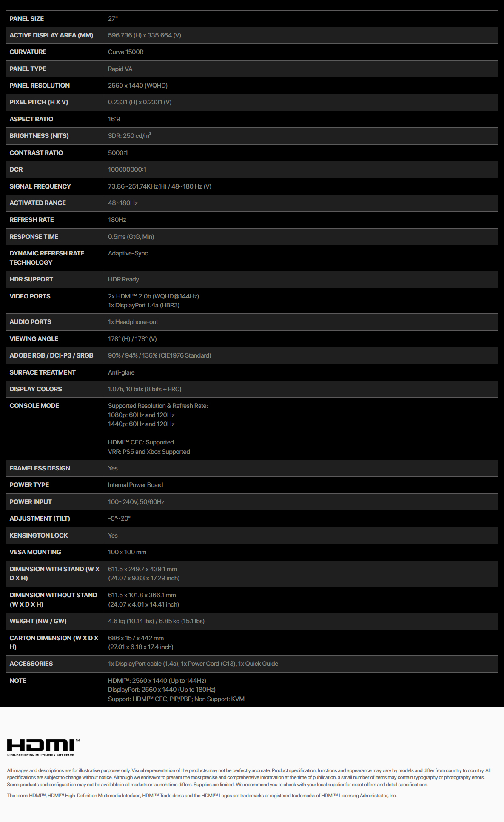This screenshot has width=504, height=822.
Task: Click the Kensington Lock row label
Action: [x=39, y=536]
